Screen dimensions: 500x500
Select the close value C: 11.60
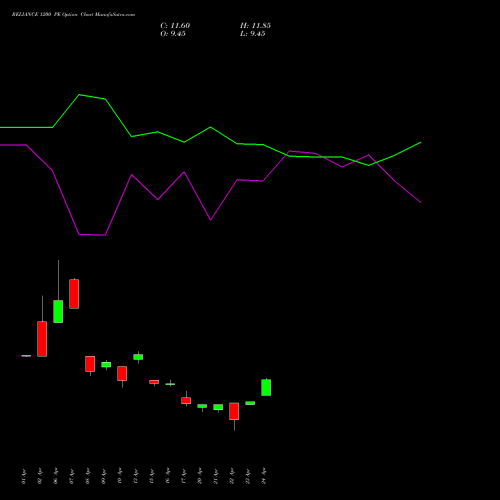[x=175, y=26]
